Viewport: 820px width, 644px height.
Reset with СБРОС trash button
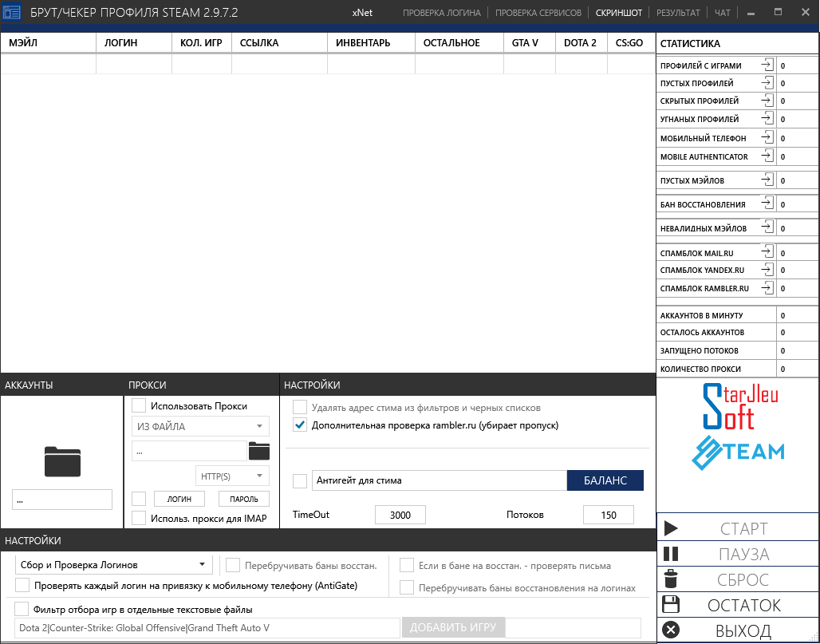click(738, 579)
